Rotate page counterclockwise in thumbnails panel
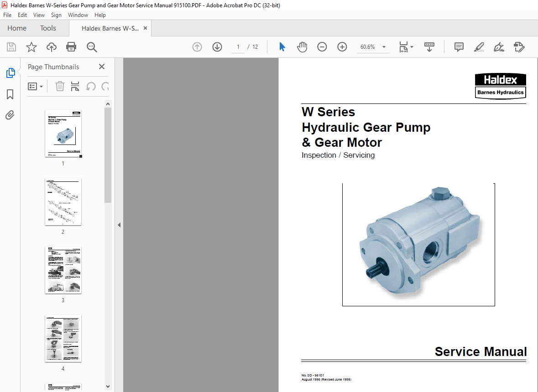Image resolution: width=538 pixels, height=392 pixels. [x=91, y=86]
